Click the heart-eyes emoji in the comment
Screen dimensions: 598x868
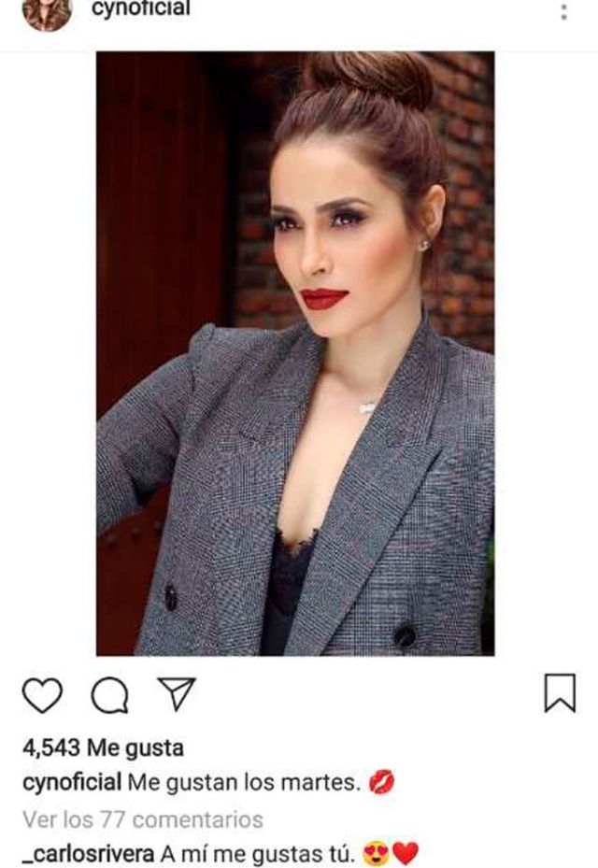click(377, 854)
